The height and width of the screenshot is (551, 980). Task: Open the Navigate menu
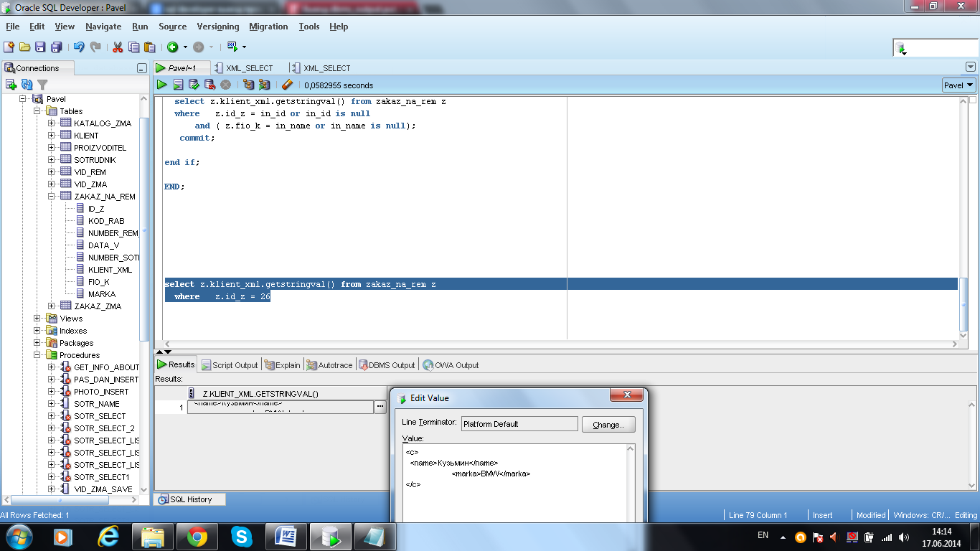point(103,27)
